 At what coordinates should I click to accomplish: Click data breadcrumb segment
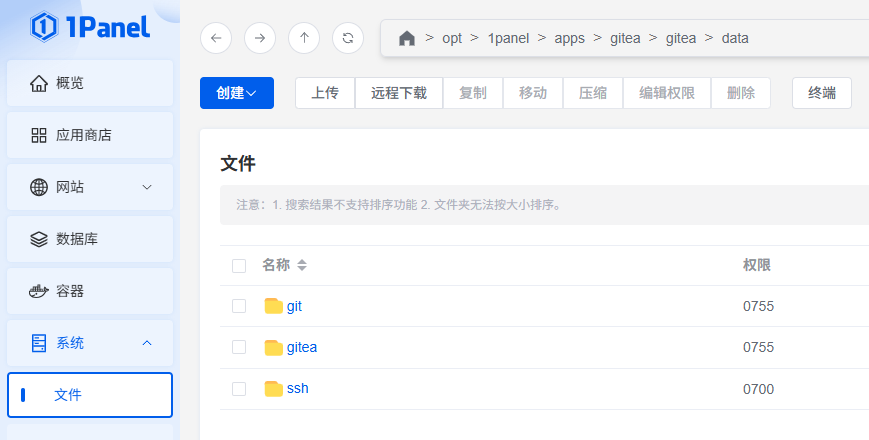(x=735, y=38)
